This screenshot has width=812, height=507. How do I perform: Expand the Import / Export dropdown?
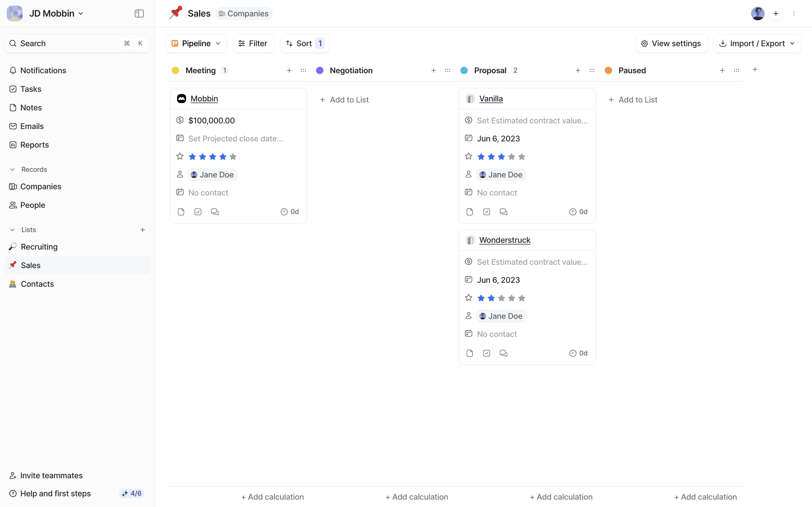click(x=757, y=43)
